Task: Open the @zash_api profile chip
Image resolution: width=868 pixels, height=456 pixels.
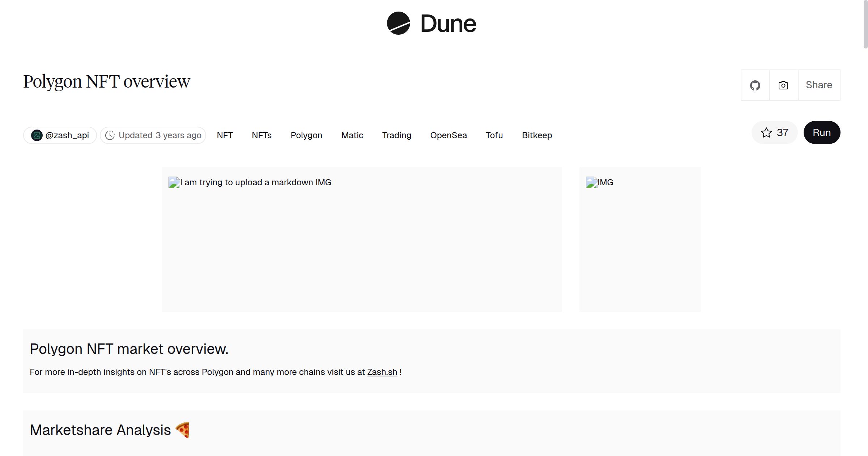Action: click(x=67, y=135)
